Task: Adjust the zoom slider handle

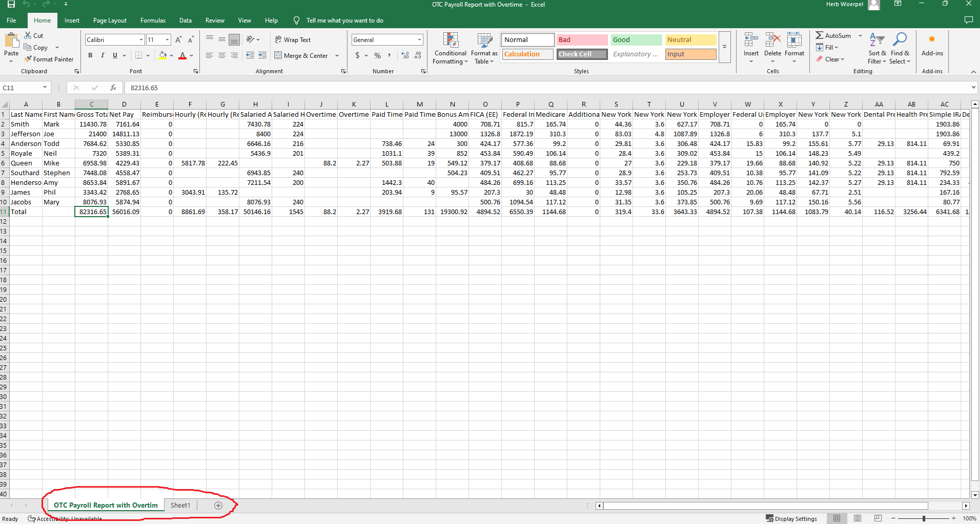Action: pos(924,518)
